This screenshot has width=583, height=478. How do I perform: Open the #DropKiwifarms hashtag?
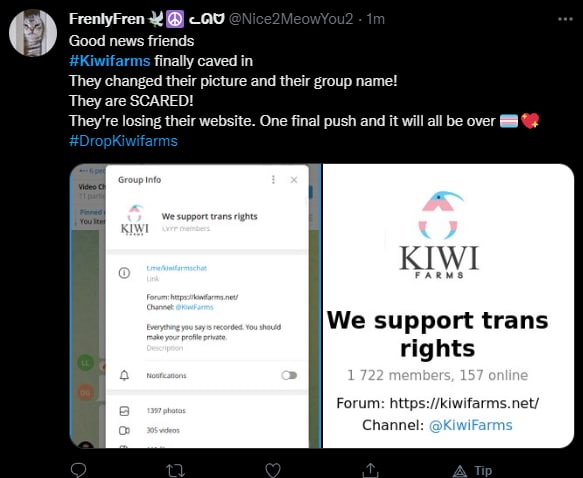pos(123,141)
